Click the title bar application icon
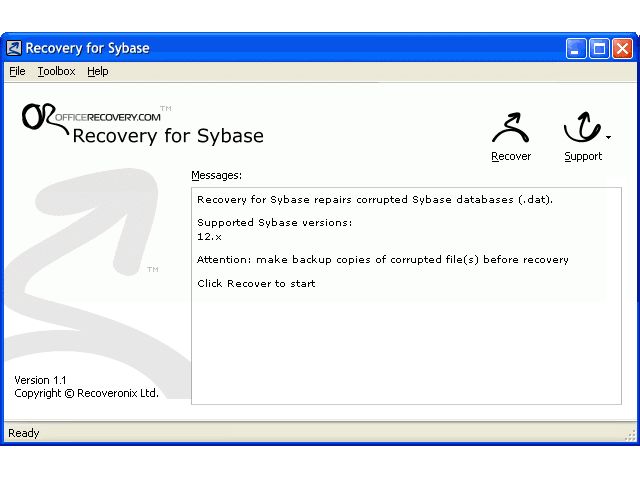The image size is (640, 480). 14,48
